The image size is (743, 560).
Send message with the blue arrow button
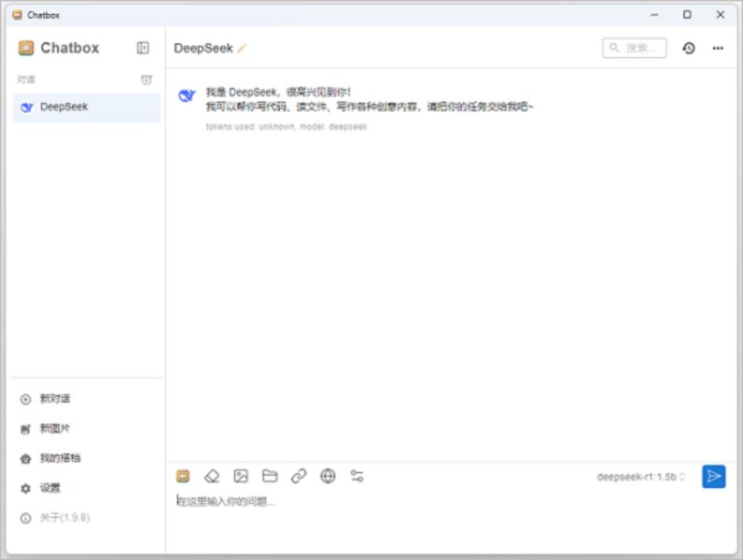(x=713, y=477)
